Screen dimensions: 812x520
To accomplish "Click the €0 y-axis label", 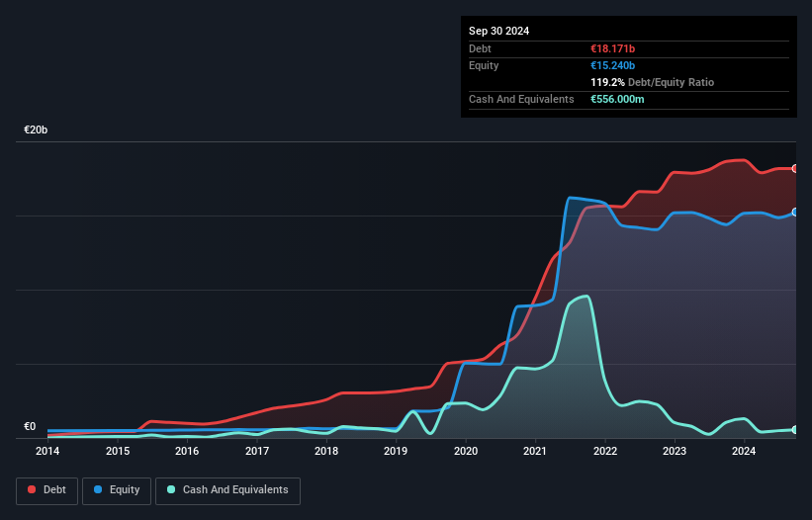I will point(30,426).
